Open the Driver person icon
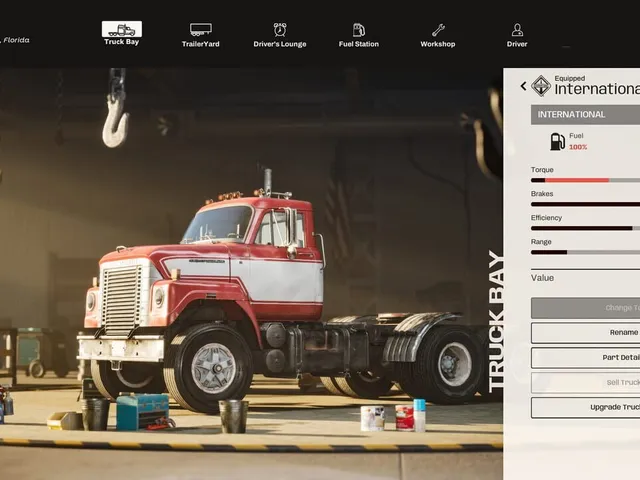 pos(517,30)
